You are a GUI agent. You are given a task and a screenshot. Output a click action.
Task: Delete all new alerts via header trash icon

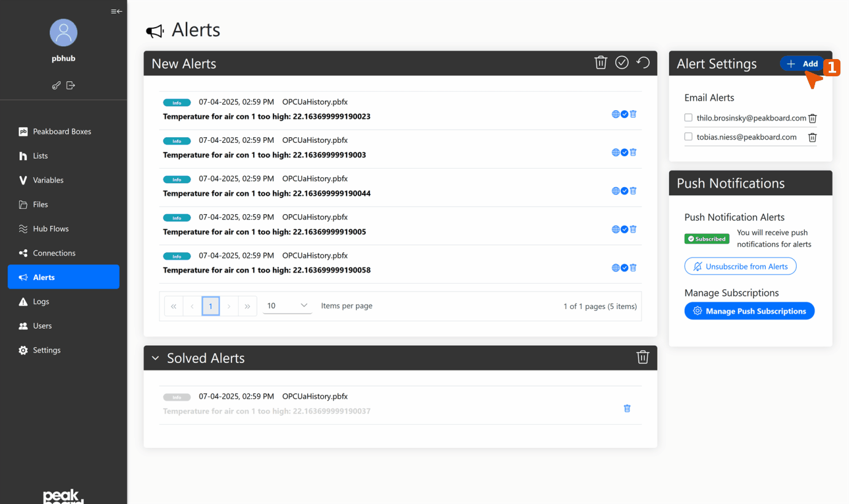click(600, 62)
